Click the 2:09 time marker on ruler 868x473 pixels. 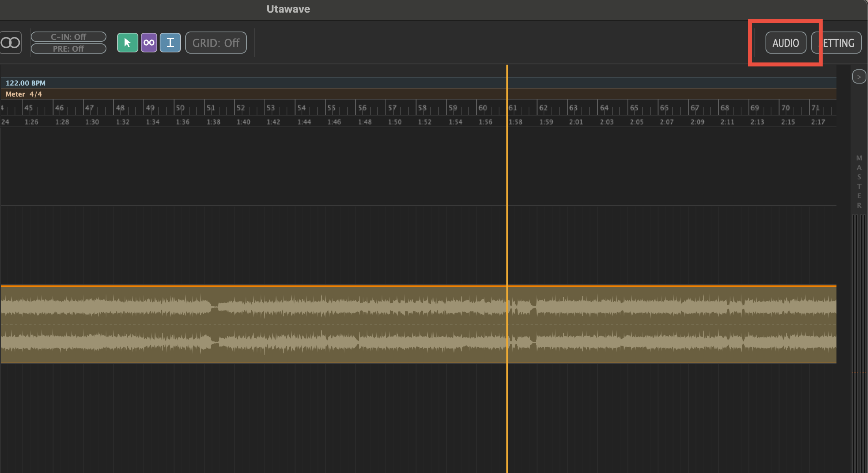(697, 122)
